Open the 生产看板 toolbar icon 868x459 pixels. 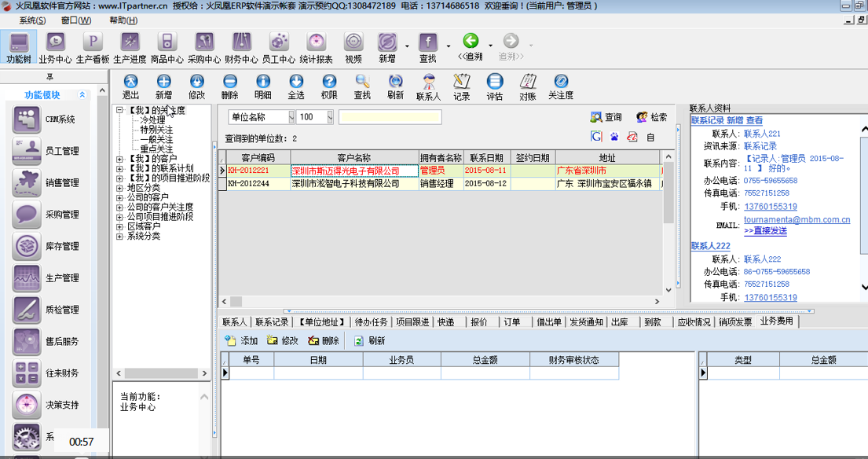coord(93,48)
